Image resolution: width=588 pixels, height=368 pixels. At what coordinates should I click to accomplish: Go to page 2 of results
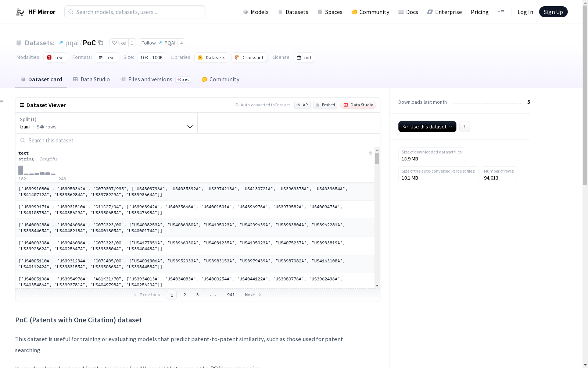pyautogui.click(x=184, y=295)
